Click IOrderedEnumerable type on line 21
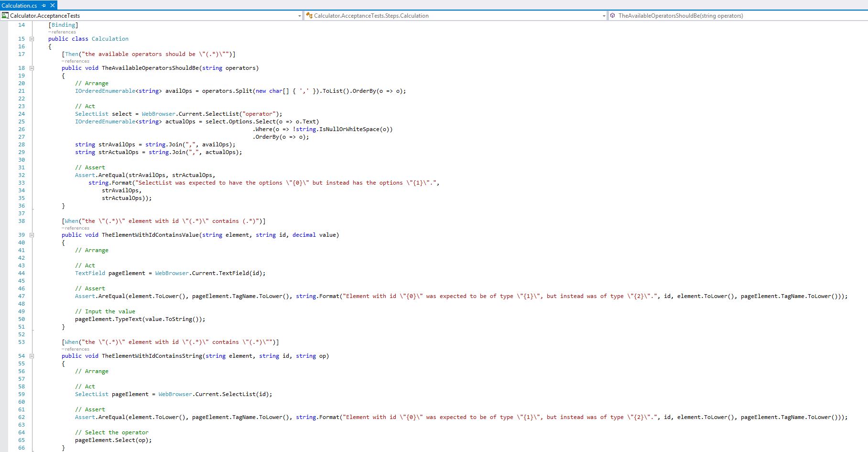868x452 pixels. point(105,91)
